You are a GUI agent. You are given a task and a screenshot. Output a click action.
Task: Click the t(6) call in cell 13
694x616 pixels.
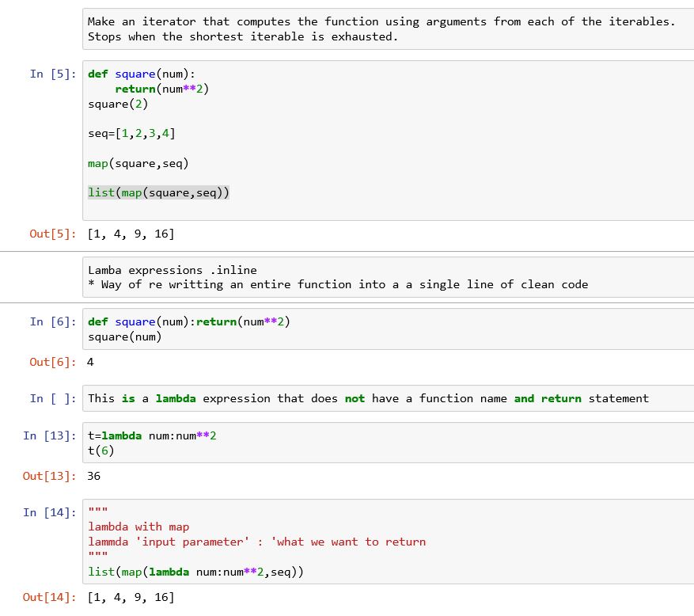coord(99,451)
